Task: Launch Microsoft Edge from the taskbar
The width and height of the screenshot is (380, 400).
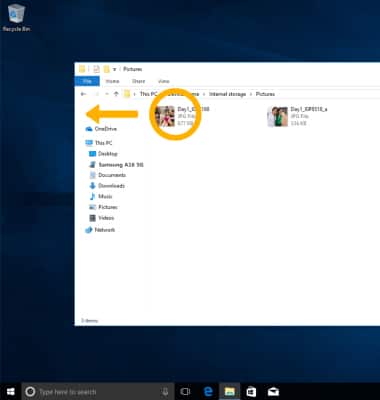Action: pyautogui.click(x=208, y=392)
